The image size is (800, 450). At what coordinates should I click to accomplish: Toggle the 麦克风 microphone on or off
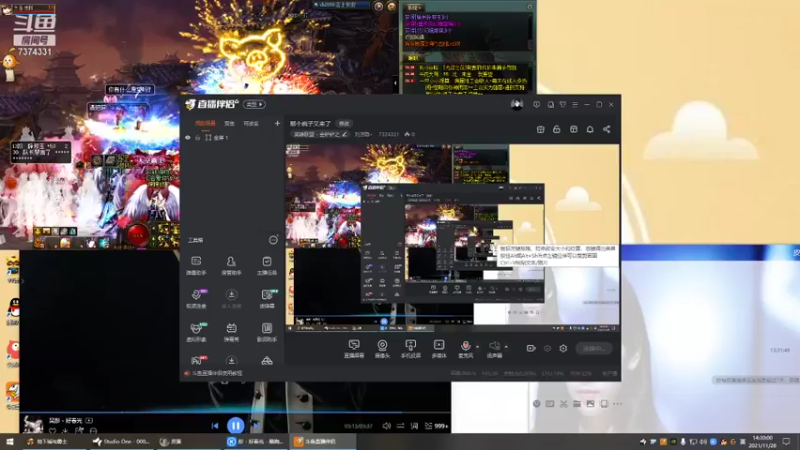click(465, 349)
